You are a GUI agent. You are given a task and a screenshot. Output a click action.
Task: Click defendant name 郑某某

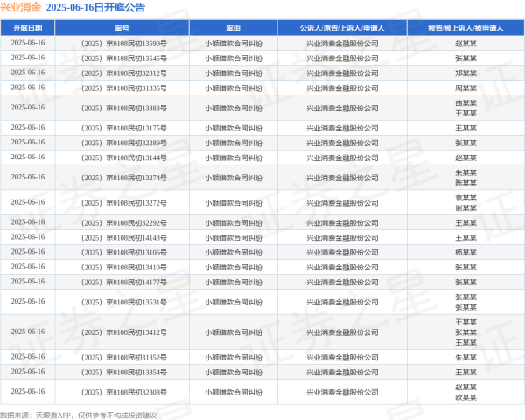pyautogui.click(x=465, y=73)
